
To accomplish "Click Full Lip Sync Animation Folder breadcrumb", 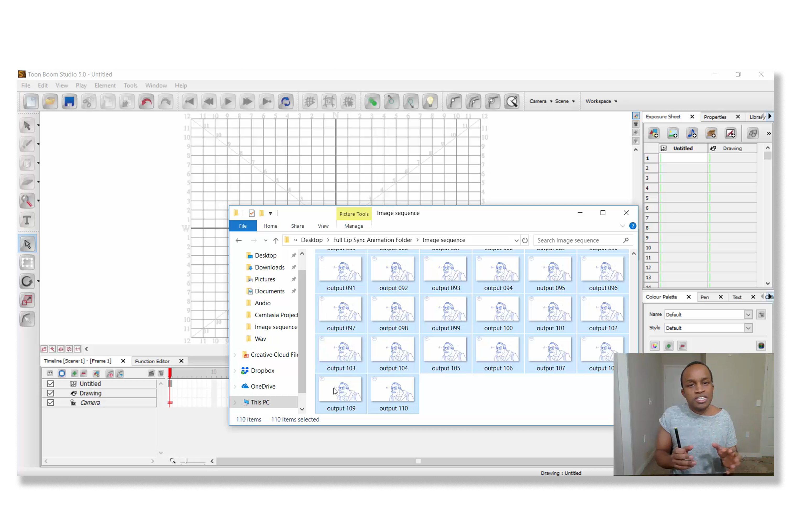I will tap(372, 240).
